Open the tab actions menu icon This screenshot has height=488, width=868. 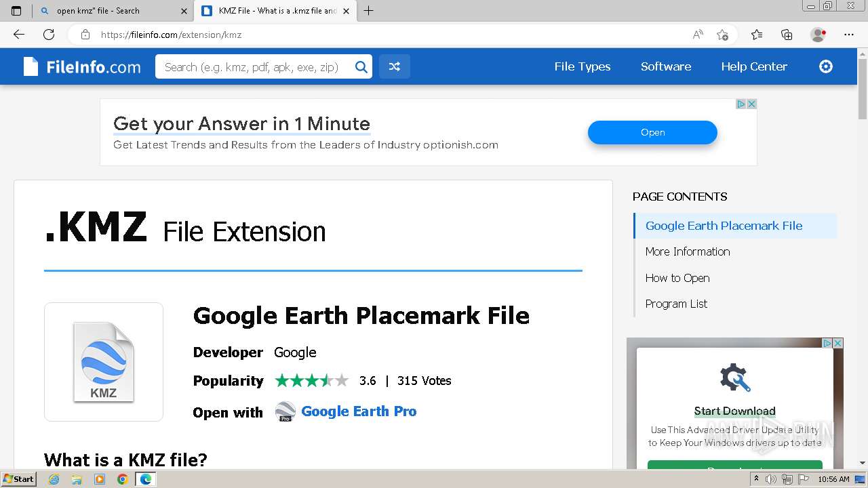pos(16,11)
